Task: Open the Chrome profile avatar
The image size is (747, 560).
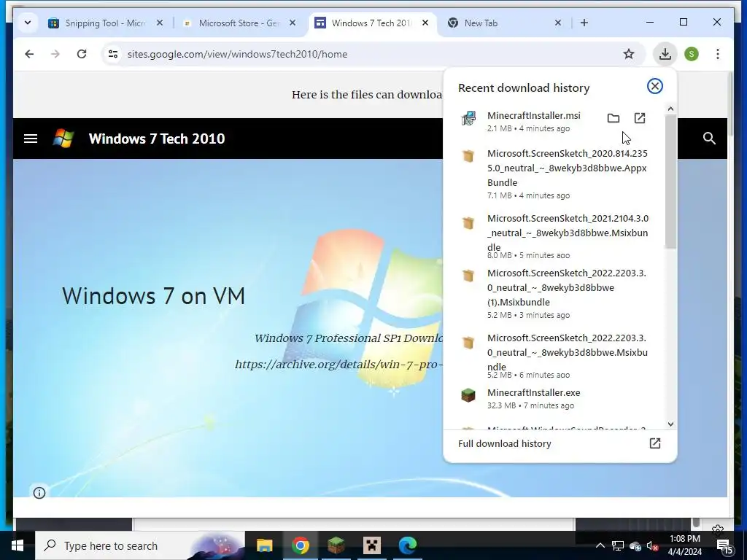Action: (692, 54)
